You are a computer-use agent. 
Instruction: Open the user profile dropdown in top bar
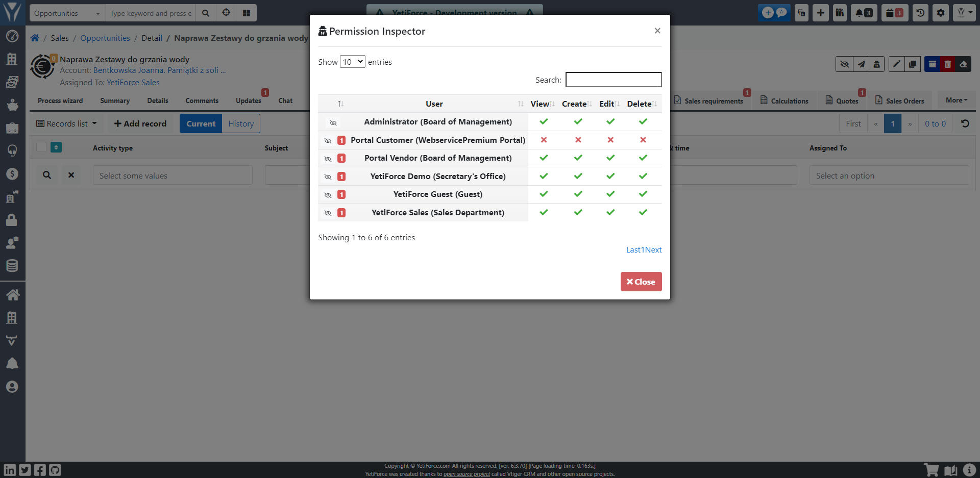(x=964, y=13)
